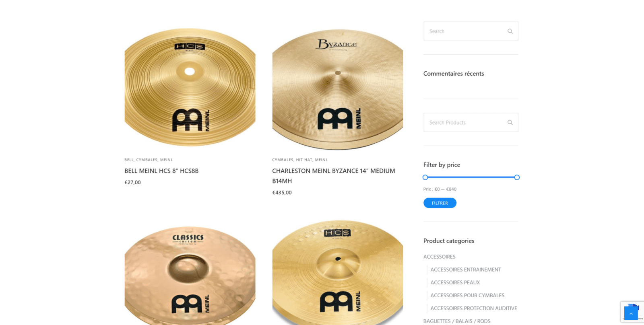Open BELL MEINL HCS 8" HCS8B title link
Viewport: 644px width, 325px height.
click(161, 171)
